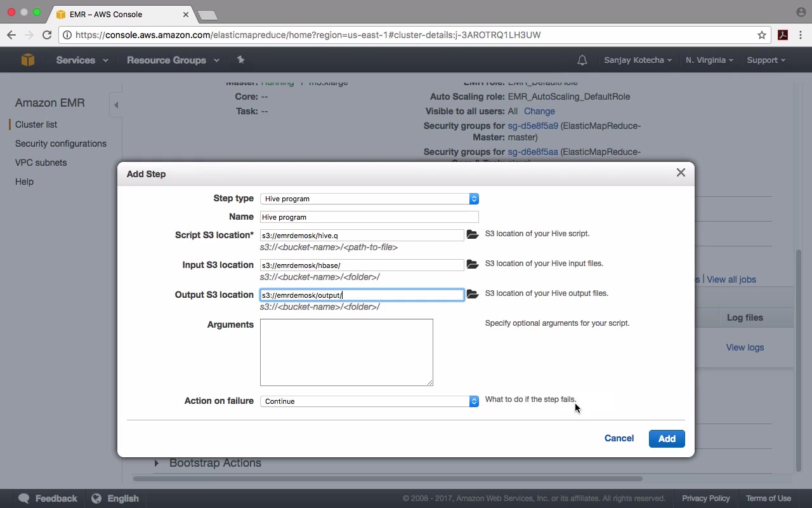Open the Action on failure dropdown
Viewport: 812px width, 508px height.
click(x=369, y=401)
